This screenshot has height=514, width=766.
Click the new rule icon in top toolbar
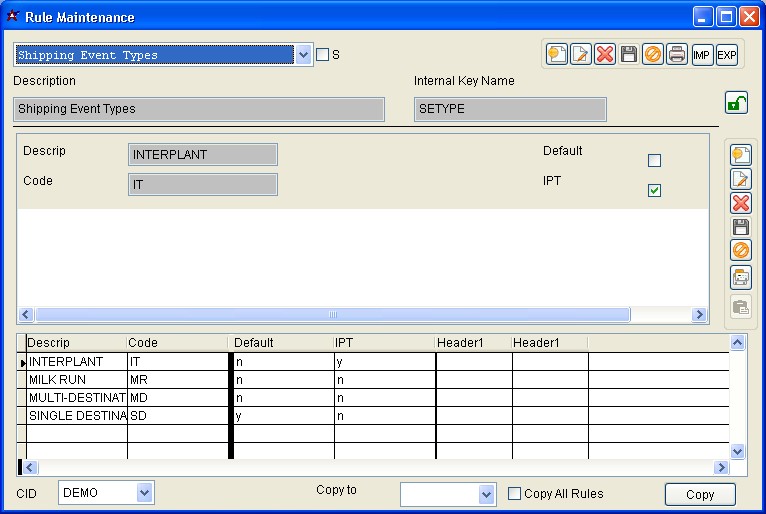point(557,55)
